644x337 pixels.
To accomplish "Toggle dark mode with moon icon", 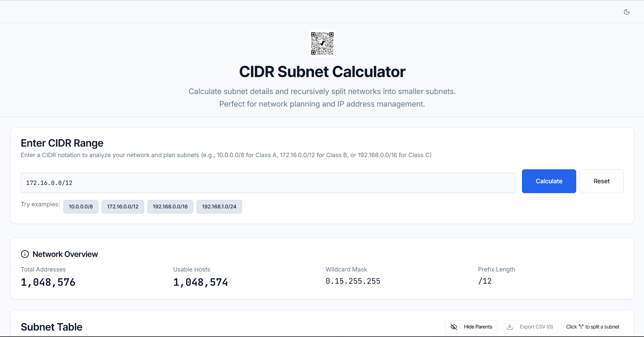I will point(627,12).
